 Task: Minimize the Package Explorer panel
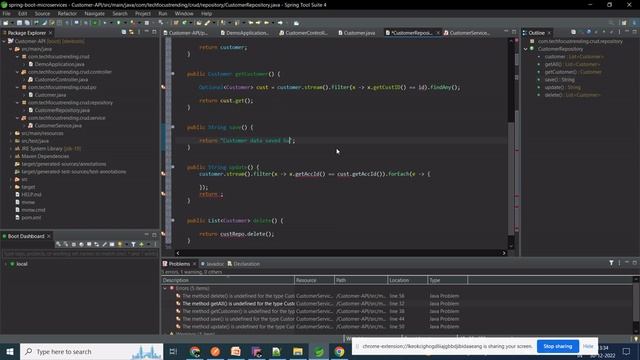click(x=147, y=32)
